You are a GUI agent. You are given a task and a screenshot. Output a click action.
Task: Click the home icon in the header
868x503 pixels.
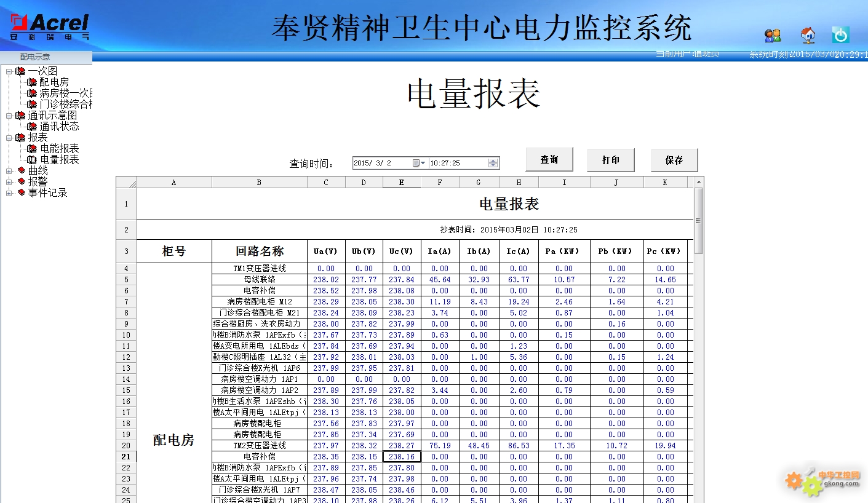point(808,35)
